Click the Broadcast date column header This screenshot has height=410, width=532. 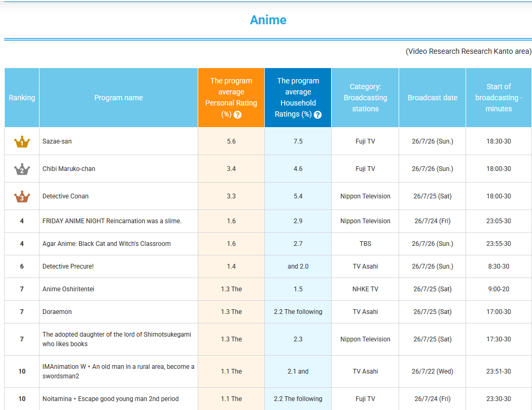point(432,98)
